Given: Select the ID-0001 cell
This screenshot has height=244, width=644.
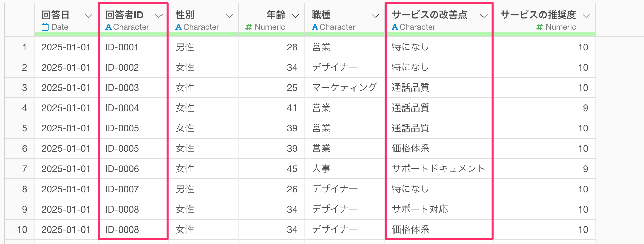Looking at the screenshot, I should [122, 47].
